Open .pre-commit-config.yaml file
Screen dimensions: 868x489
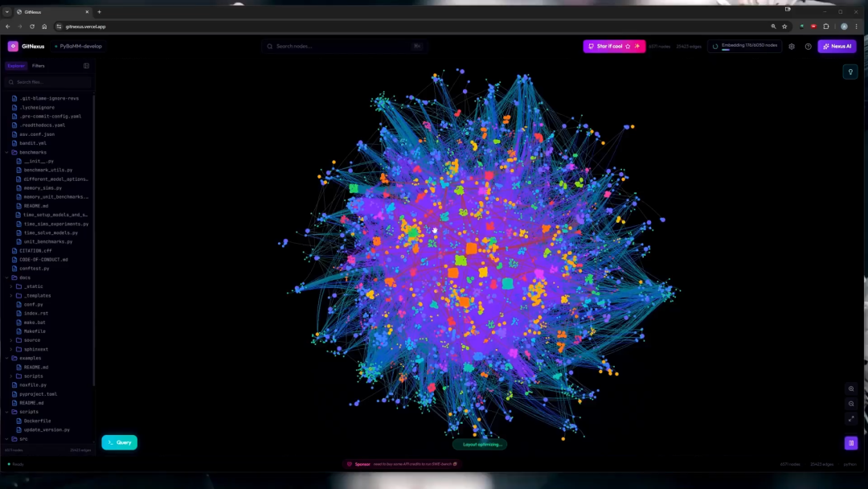[50, 117]
